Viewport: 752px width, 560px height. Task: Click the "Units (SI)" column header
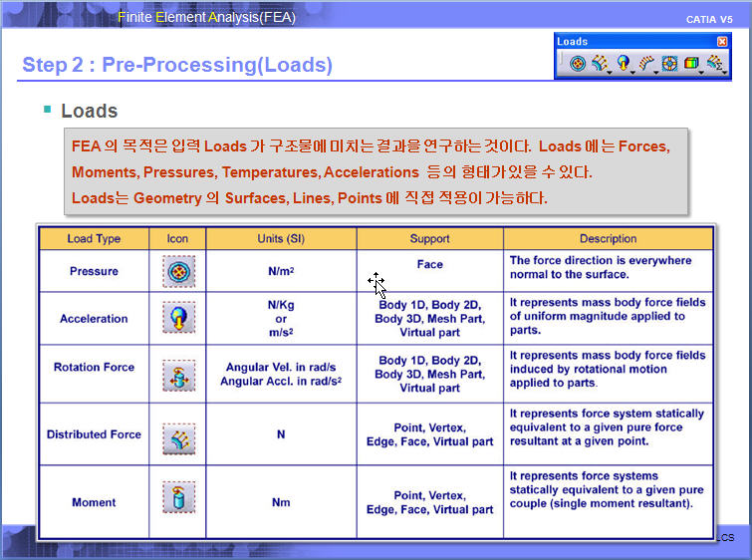coord(281,239)
